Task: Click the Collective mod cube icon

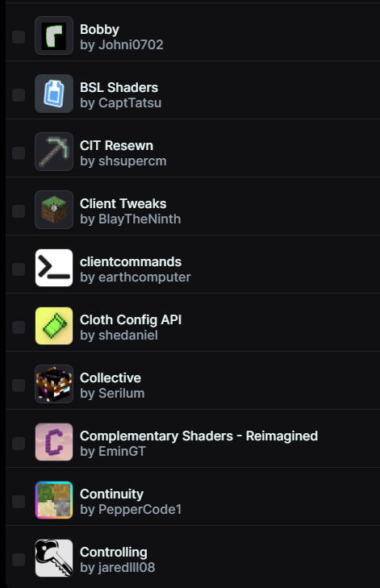Action: [x=54, y=384]
